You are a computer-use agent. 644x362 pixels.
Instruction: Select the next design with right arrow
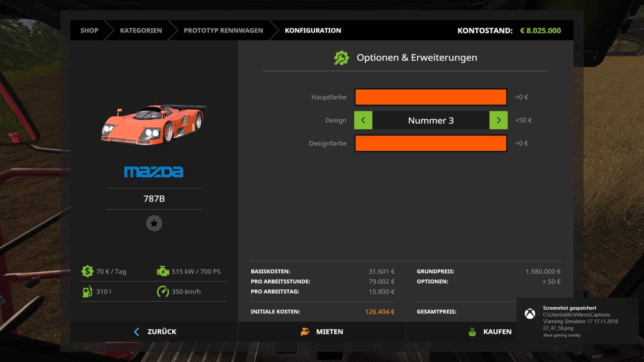(x=498, y=120)
